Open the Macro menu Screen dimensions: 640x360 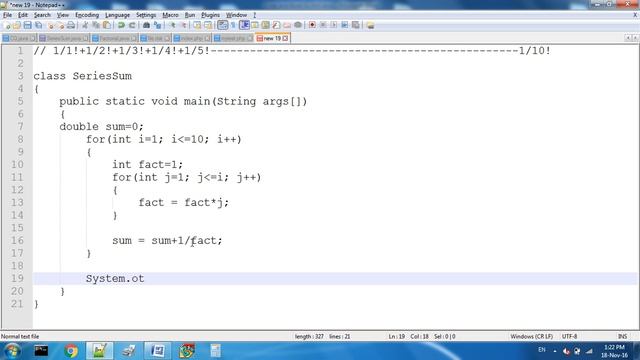click(x=170, y=15)
